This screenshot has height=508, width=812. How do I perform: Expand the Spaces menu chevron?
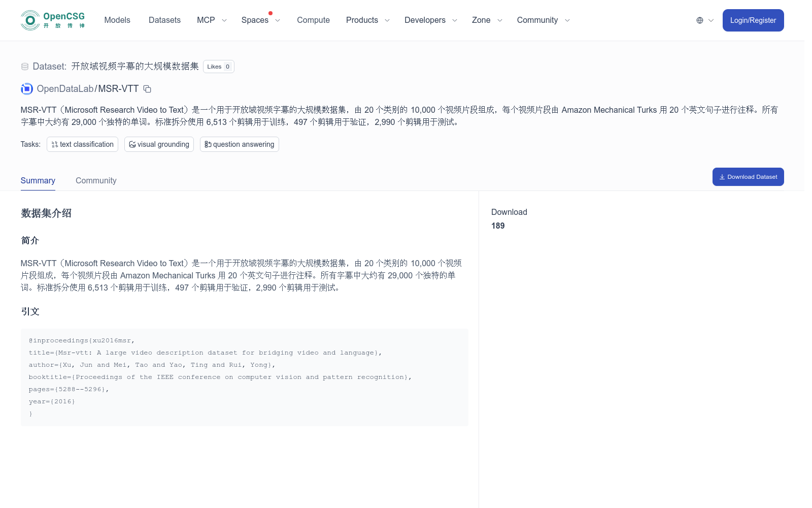tap(278, 20)
